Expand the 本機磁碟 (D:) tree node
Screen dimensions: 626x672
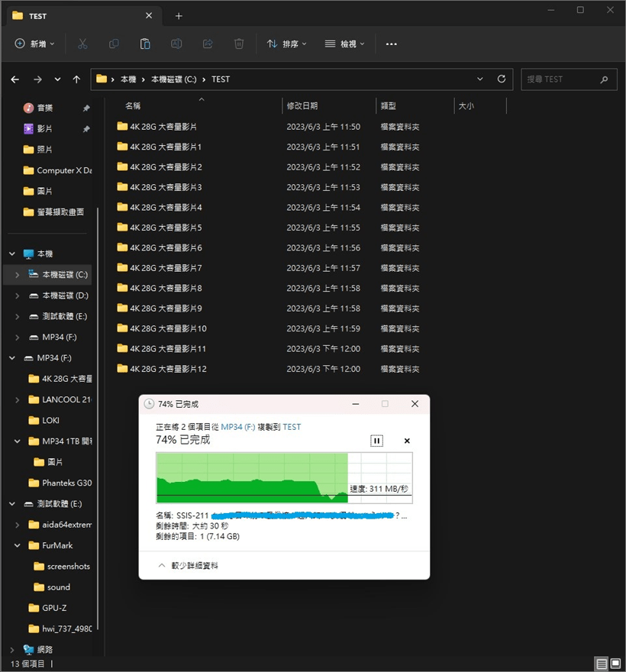[x=17, y=296]
